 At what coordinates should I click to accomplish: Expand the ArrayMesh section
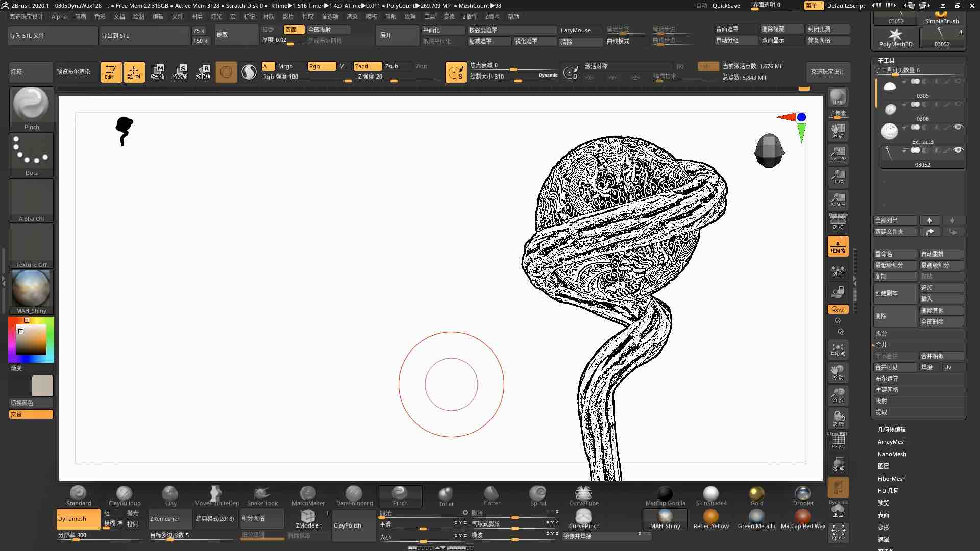pos(892,441)
